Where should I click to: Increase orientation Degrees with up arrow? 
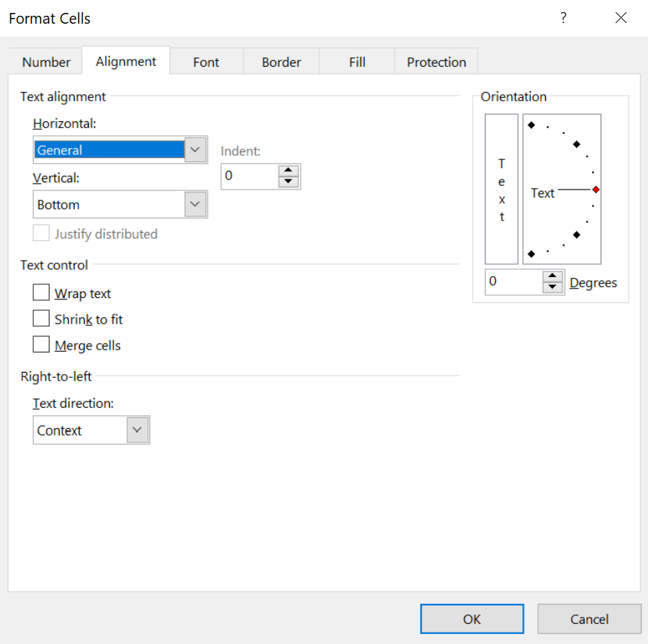coord(552,276)
